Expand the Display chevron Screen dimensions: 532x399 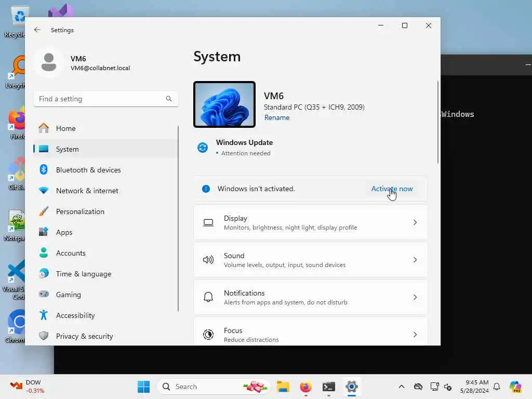(x=415, y=222)
